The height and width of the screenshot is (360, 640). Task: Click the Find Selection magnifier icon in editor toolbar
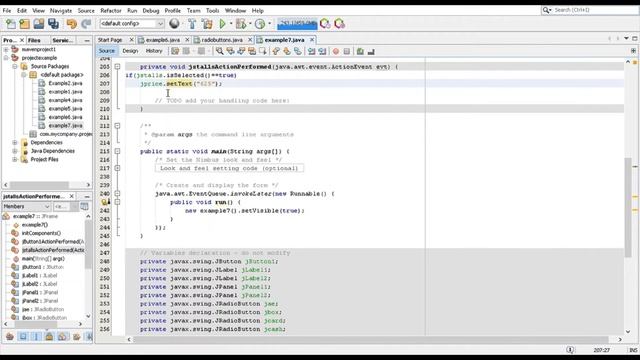pyautogui.click(x=220, y=51)
